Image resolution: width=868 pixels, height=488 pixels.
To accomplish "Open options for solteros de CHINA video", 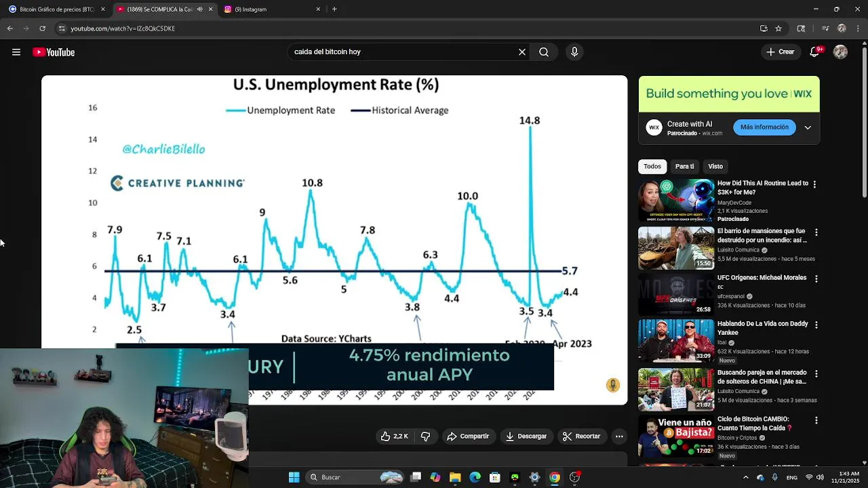I will click(x=814, y=373).
